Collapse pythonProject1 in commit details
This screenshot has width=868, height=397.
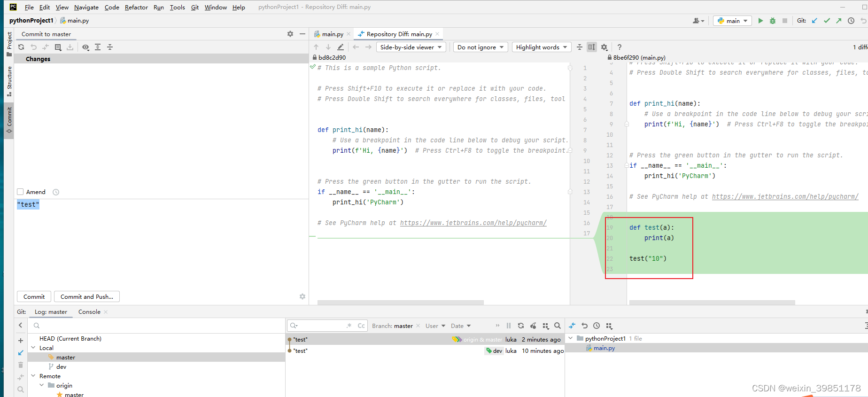click(571, 338)
